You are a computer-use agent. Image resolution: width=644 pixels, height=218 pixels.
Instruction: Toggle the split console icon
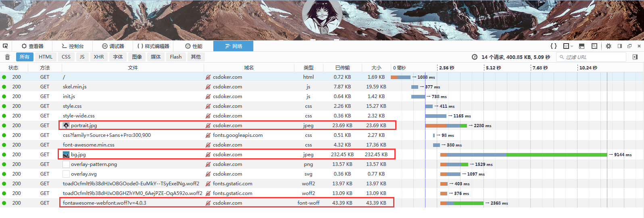(x=581, y=46)
